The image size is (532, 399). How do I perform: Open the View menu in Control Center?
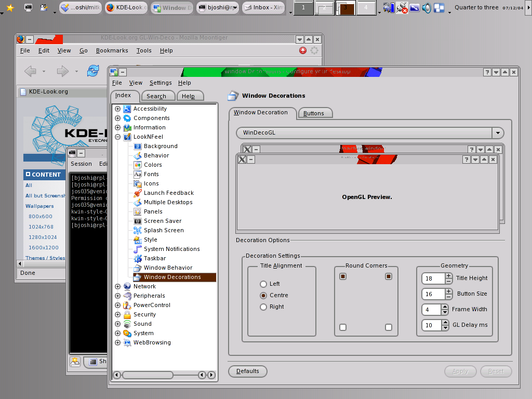coord(136,83)
